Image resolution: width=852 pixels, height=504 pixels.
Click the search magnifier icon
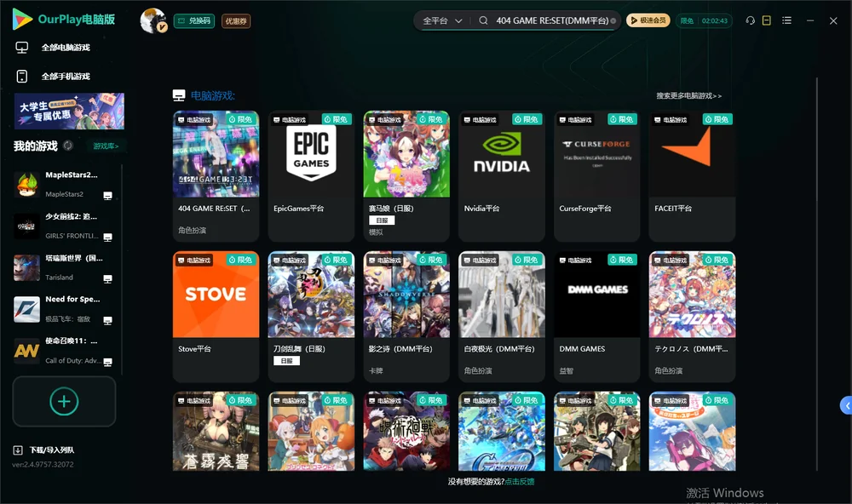pyautogui.click(x=483, y=20)
